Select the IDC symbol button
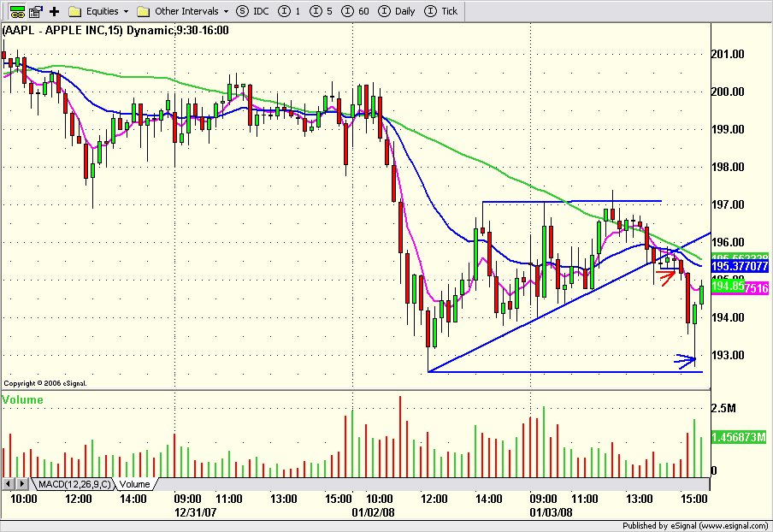The width and height of the screenshot is (773, 532). (252, 11)
